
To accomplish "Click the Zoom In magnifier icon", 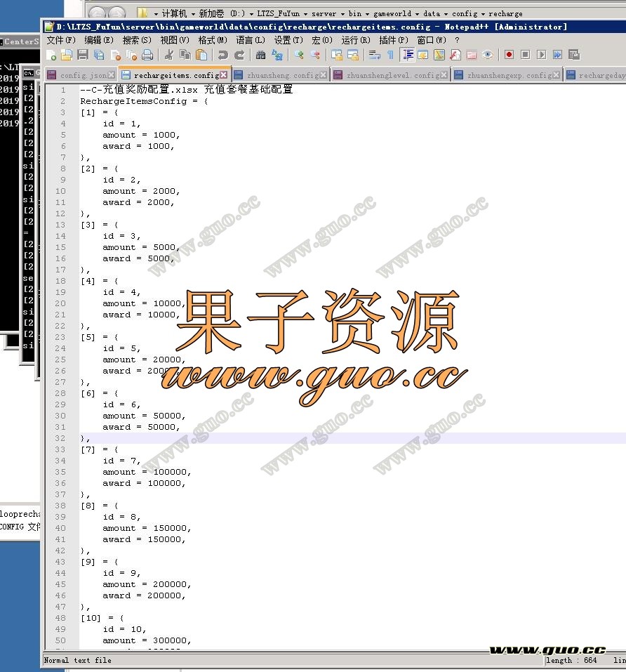I will (x=299, y=55).
